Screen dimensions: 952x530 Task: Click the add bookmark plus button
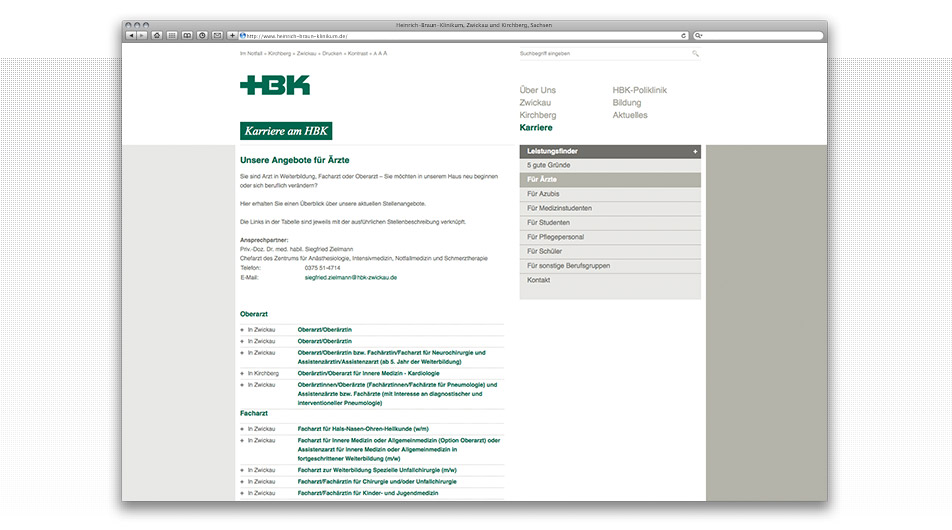(x=232, y=35)
